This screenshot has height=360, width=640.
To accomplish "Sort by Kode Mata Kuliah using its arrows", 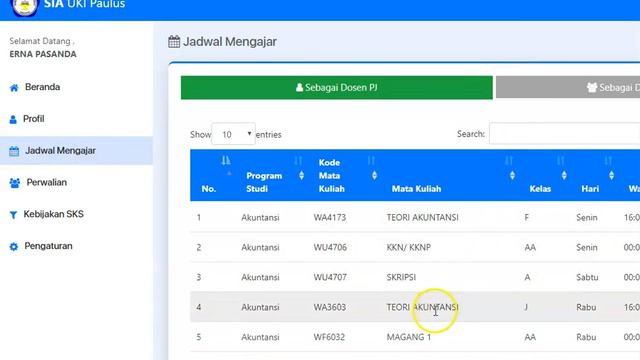I will pyautogui.click(x=374, y=176).
